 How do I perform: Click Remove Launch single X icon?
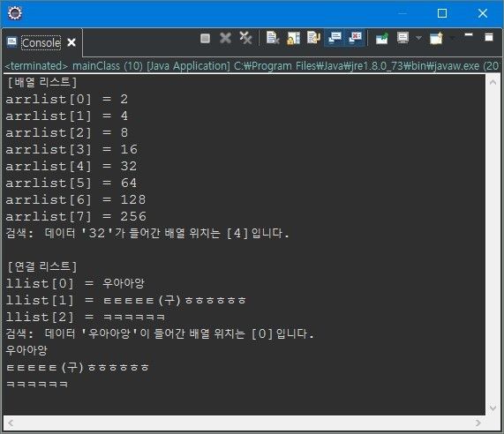(225, 38)
